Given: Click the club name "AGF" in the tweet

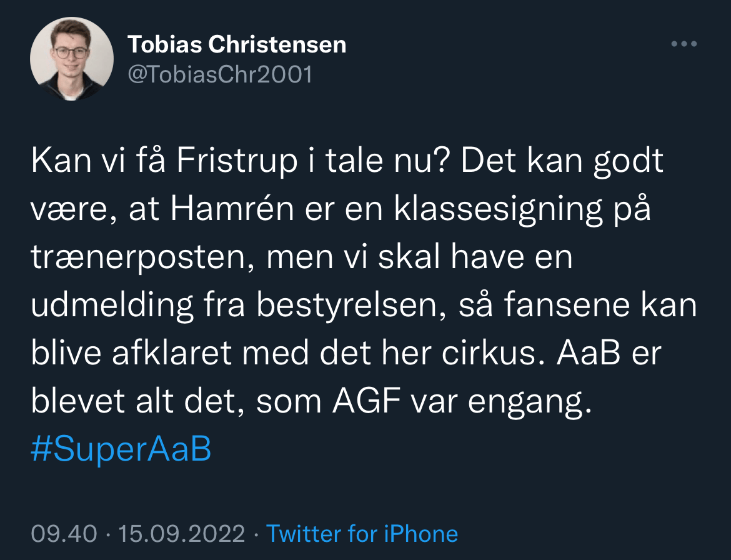Looking at the screenshot, I should pos(365,402).
